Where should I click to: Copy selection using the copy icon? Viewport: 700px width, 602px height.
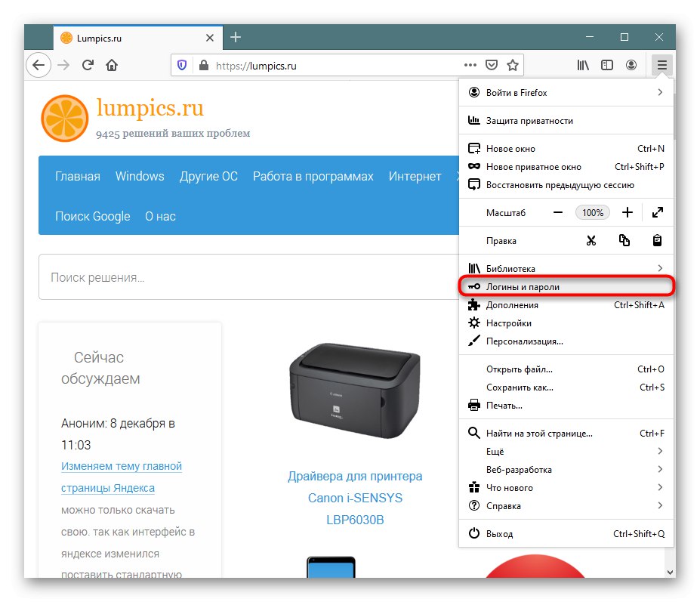[x=624, y=241]
